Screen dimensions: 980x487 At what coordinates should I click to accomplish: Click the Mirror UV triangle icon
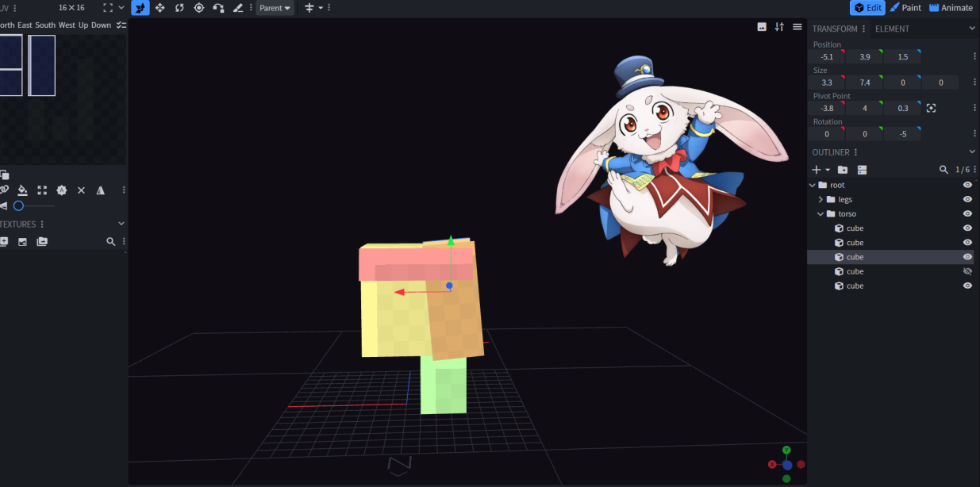101,190
